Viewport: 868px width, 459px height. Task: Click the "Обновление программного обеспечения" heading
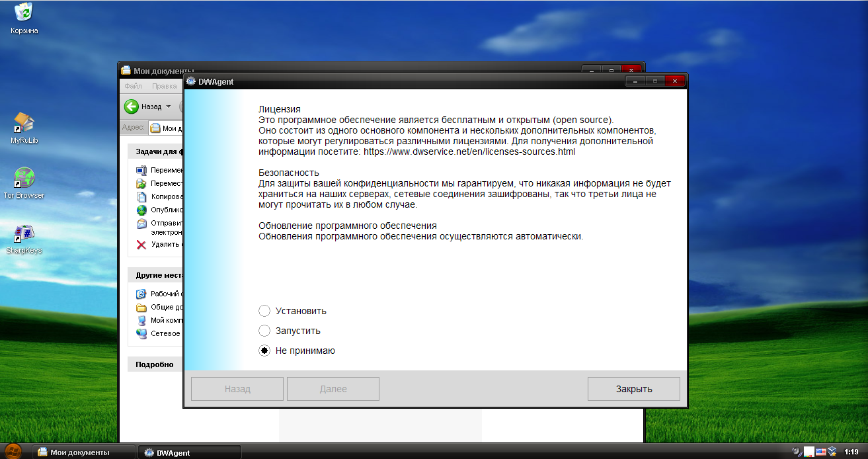pyautogui.click(x=348, y=226)
